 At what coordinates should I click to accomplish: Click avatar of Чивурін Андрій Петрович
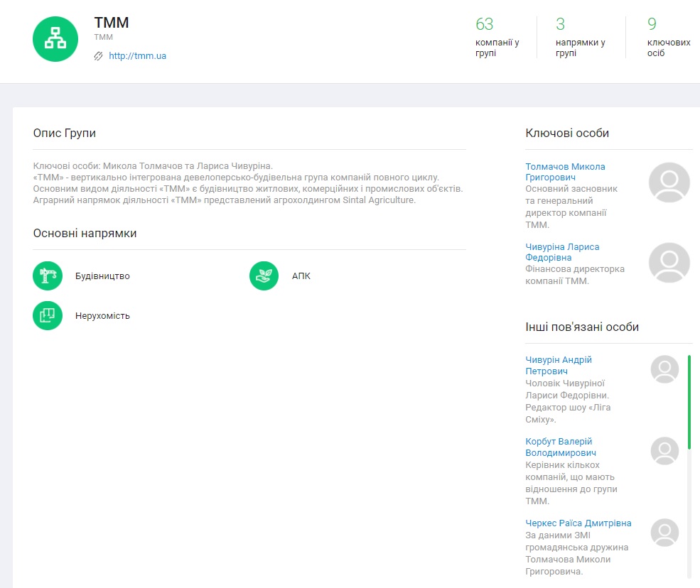click(x=664, y=369)
